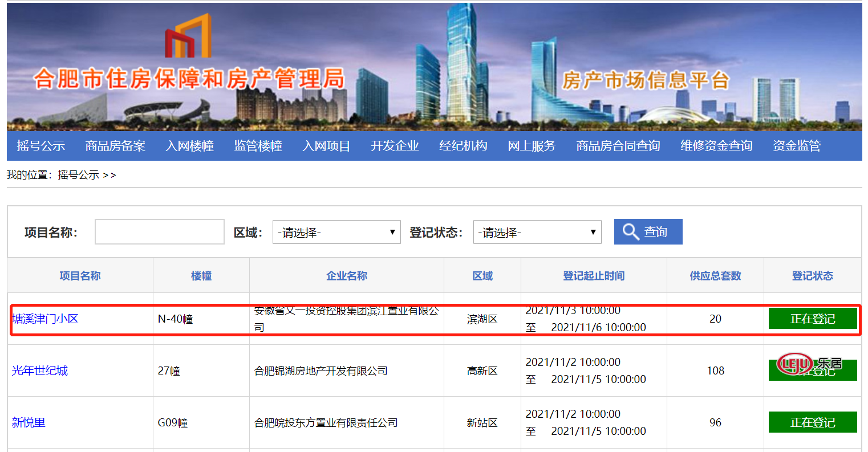The image size is (868, 452).
Task: Expand the 登记状态 dropdown
Action: (537, 232)
